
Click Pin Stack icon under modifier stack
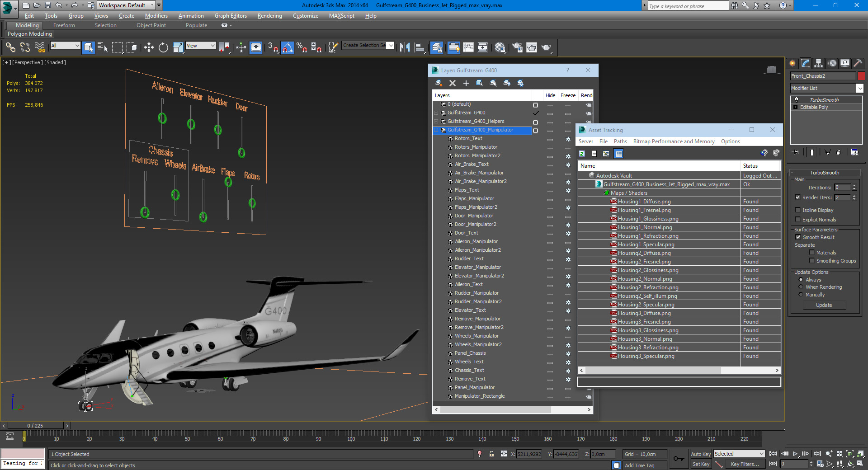click(x=796, y=152)
